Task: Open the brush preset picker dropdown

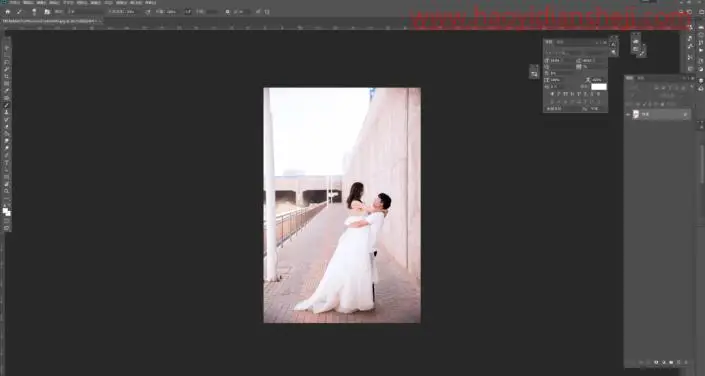Action: tap(34, 12)
